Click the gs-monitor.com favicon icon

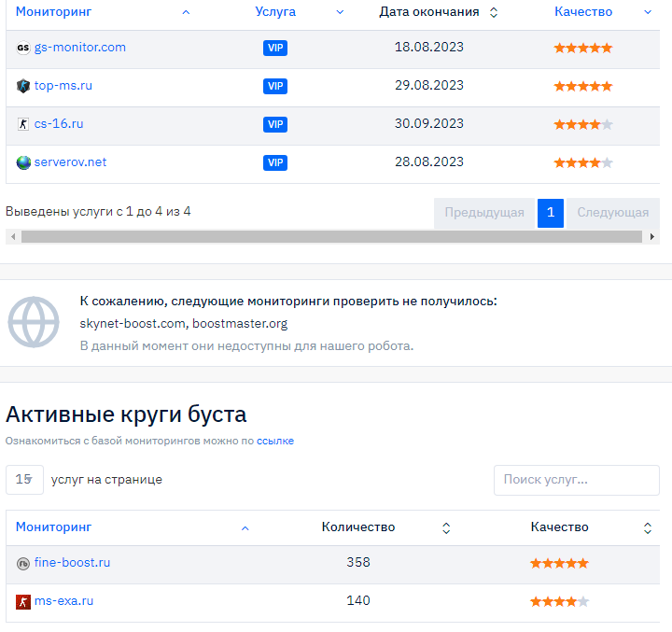(x=23, y=48)
